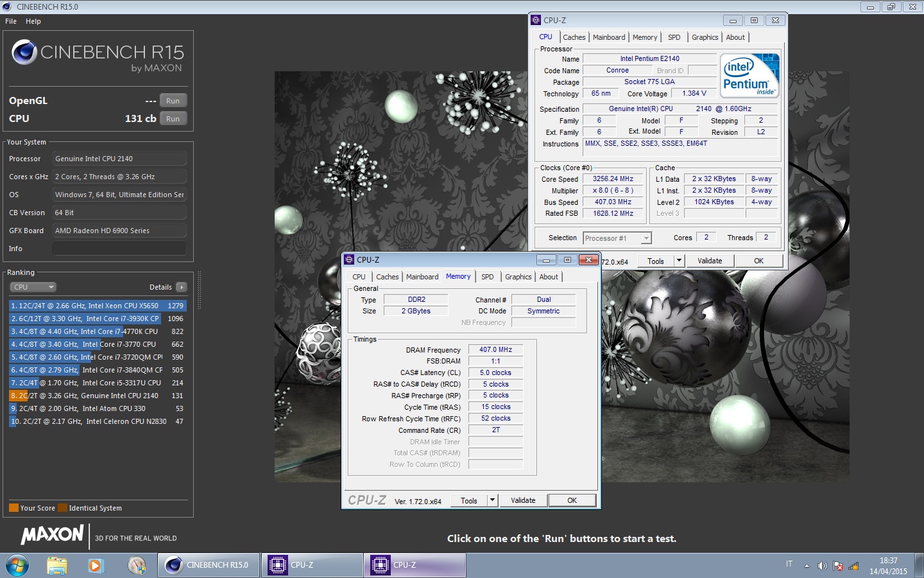Open Caches tab in rear CPU-Z window

(574, 37)
